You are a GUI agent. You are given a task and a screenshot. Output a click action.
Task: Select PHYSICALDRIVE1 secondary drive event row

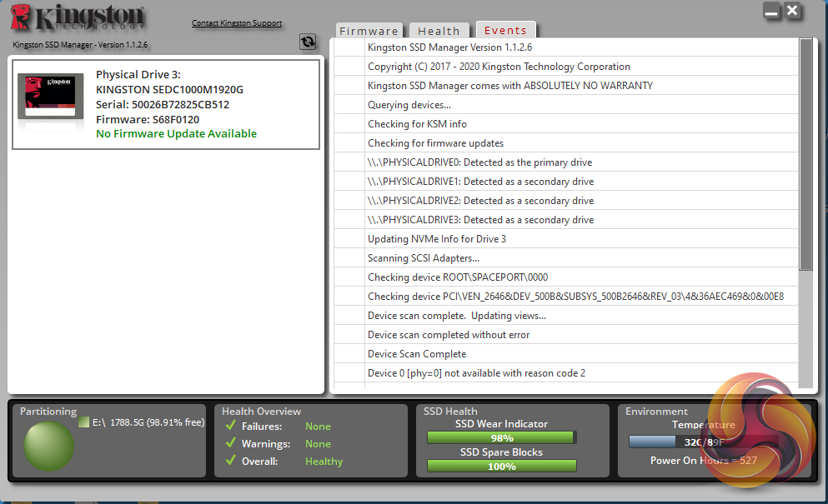[566, 182]
